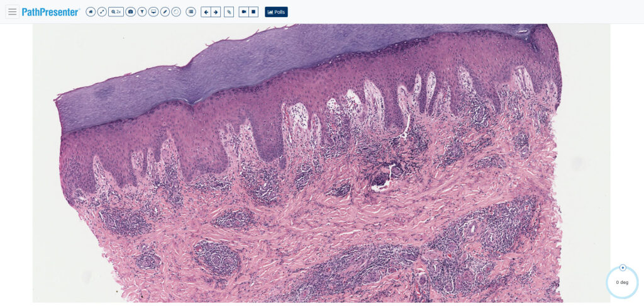644x306 pixels.
Task: Select the 2x zoom button
Action: tap(116, 12)
